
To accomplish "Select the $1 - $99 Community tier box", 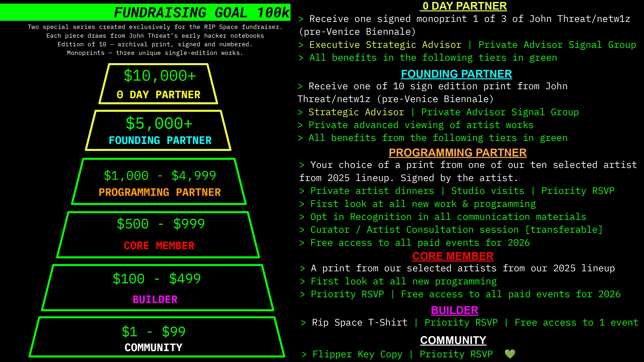I will [156, 337].
